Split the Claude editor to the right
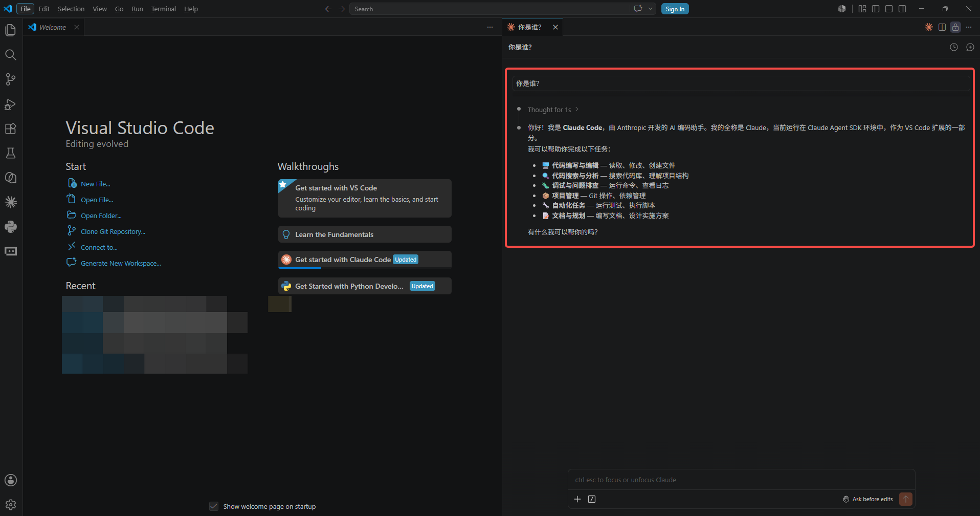 click(x=942, y=27)
